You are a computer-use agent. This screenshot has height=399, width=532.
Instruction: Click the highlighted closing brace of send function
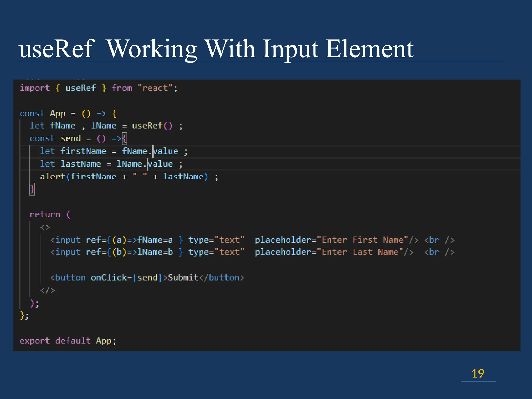coord(32,189)
